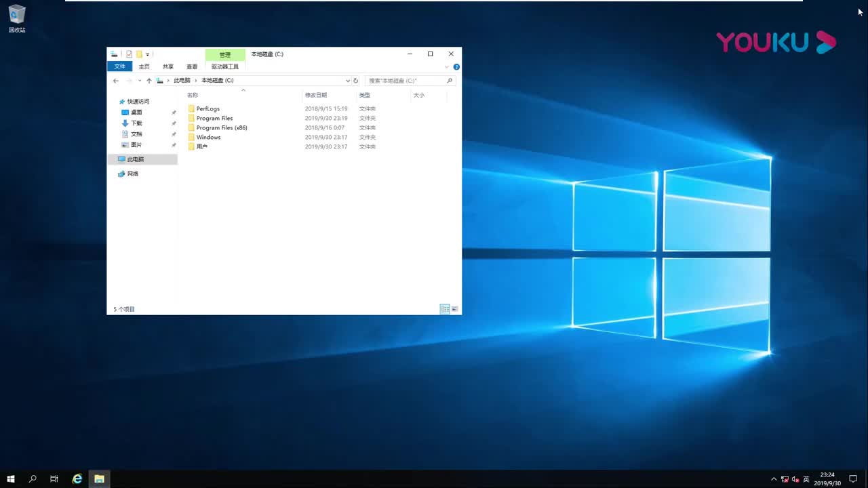The image size is (868, 488).
Task: Unpin 桌面 from Quick access
Action: point(174,112)
